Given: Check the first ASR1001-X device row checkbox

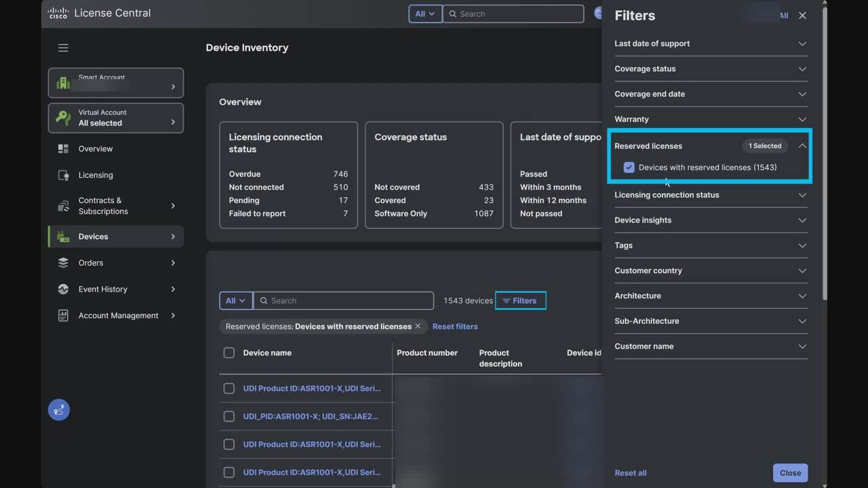Looking at the screenshot, I should coord(229,389).
